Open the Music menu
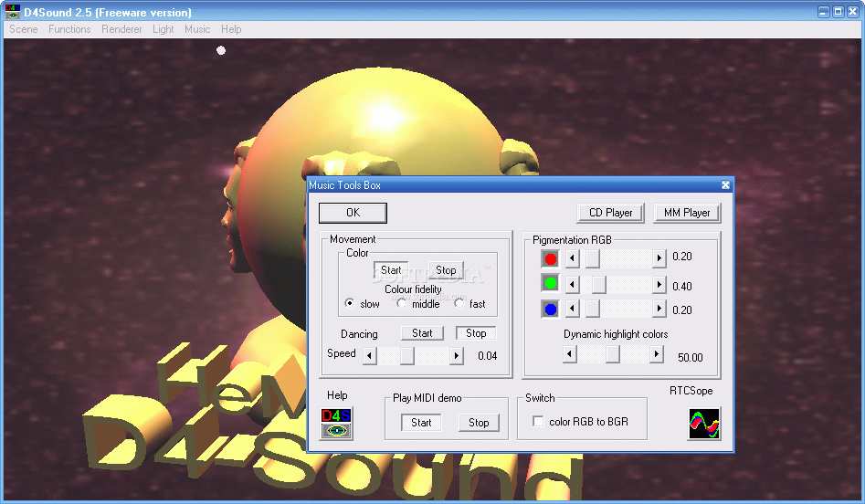The width and height of the screenshot is (865, 504). pyautogui.click(x=197, y=29)
